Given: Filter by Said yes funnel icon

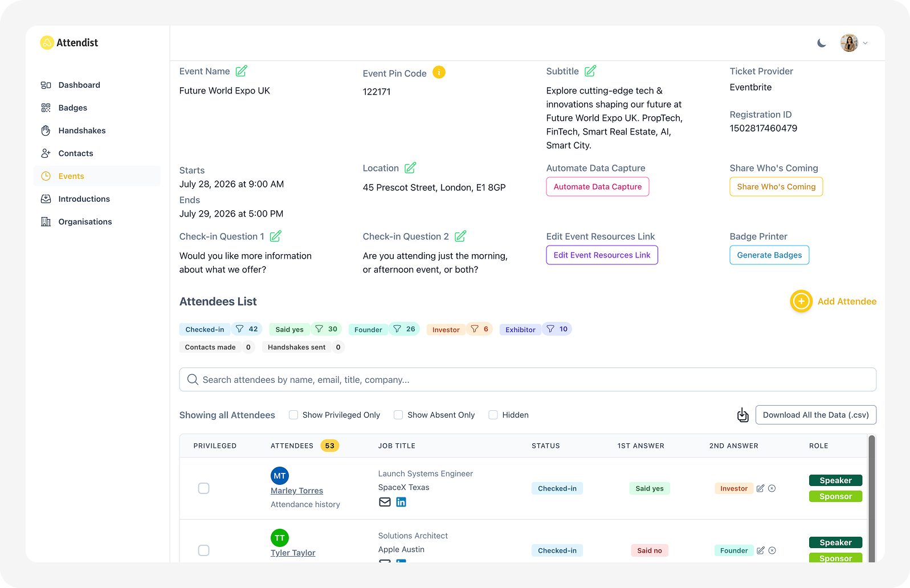Looking at the screenshot, I should (319, 329).
